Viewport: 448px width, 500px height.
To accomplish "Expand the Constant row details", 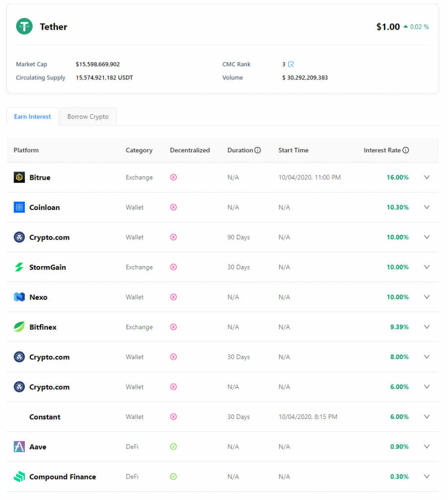I will [x=427, y=417].
